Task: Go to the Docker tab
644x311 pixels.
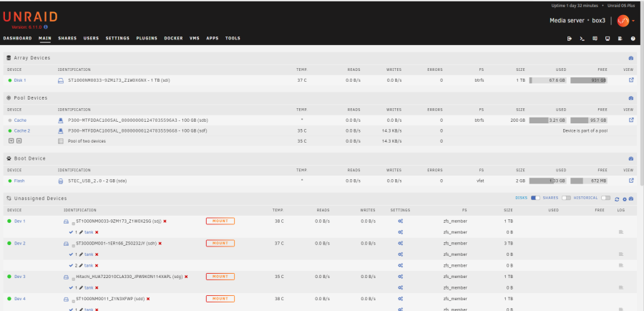Action: 173,38
